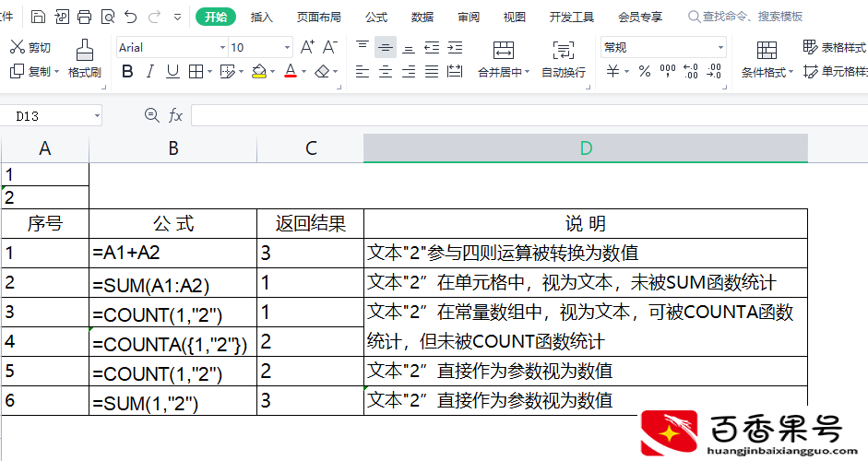Undo the last action
Image resolution: width=868 pixels, height=461 pixels.
coord(131,17)
